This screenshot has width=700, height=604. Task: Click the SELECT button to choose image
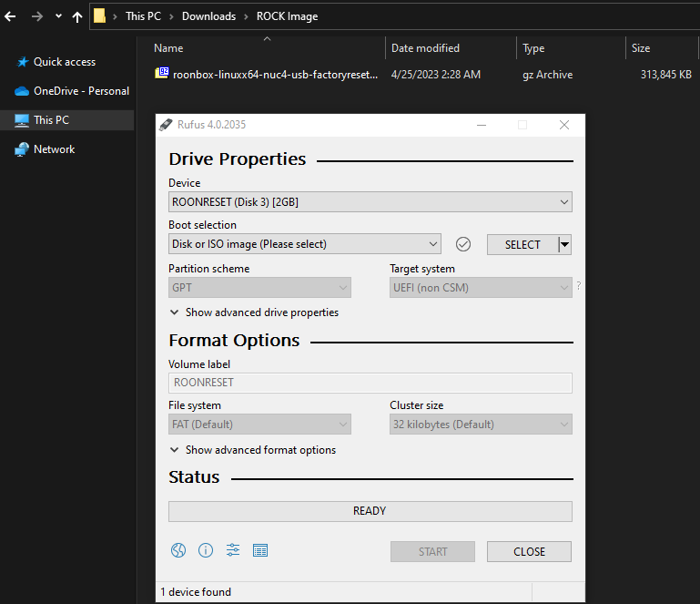pos(522,245)
